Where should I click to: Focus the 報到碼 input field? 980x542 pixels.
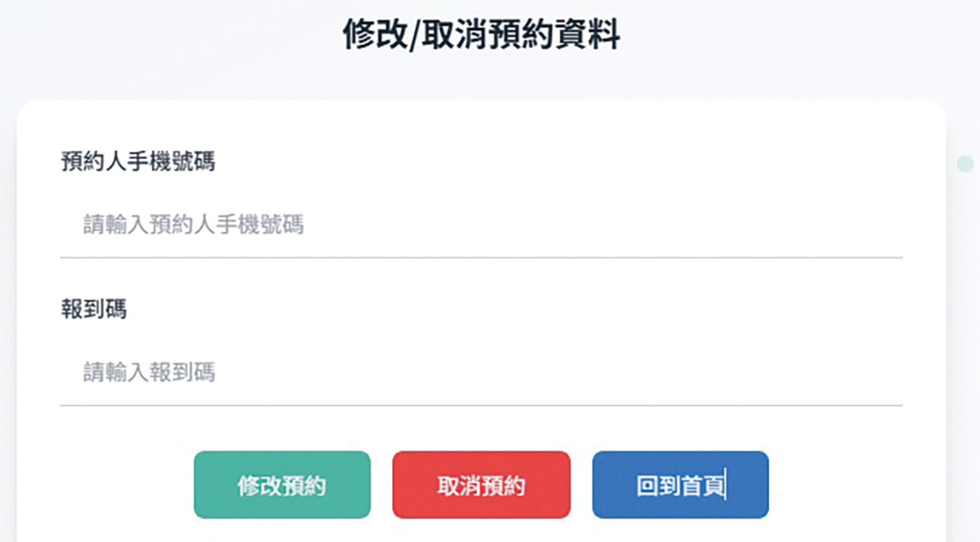point(481,373)
